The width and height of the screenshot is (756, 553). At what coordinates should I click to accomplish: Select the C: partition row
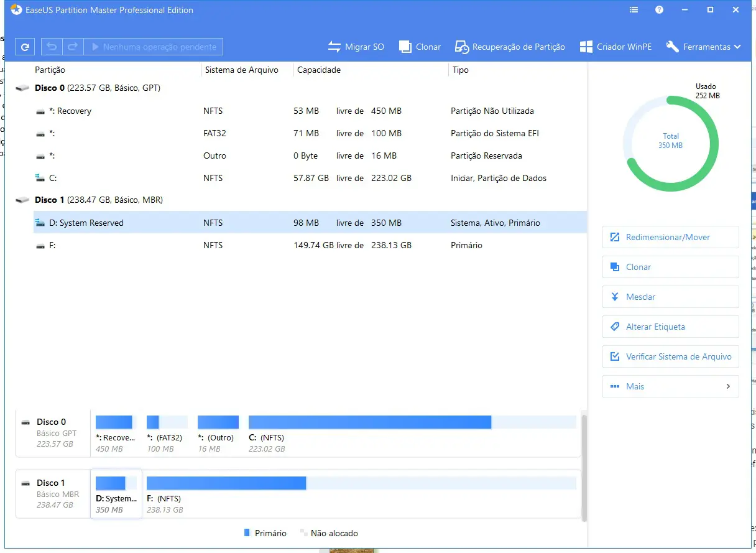[310, 178]
